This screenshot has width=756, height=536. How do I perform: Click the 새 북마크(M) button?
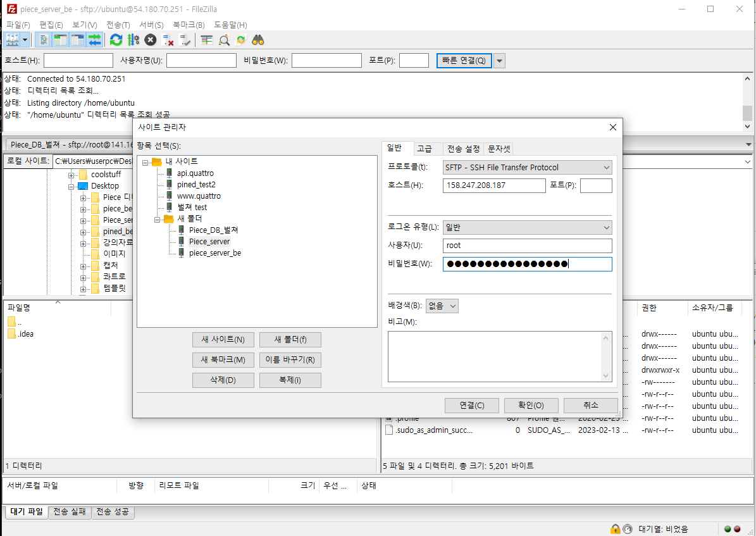[223, 360]
